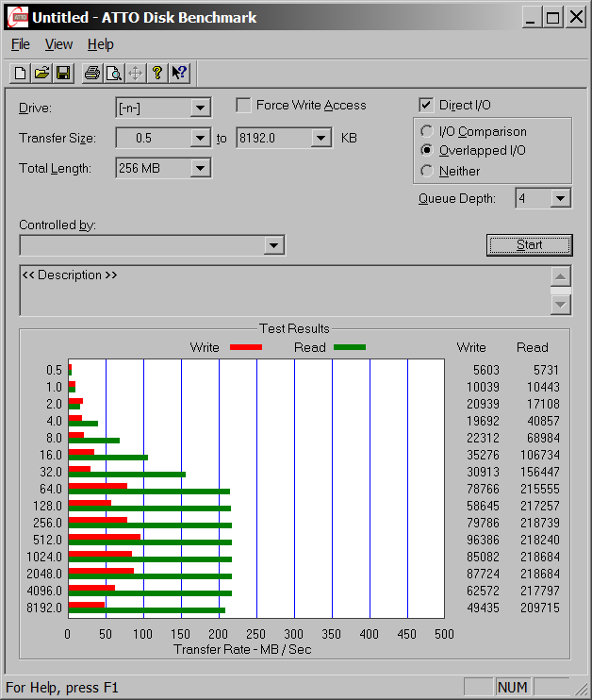592x700 pixels.
Task: Click the red Write legend swatch
Action: tap(245, 347)
